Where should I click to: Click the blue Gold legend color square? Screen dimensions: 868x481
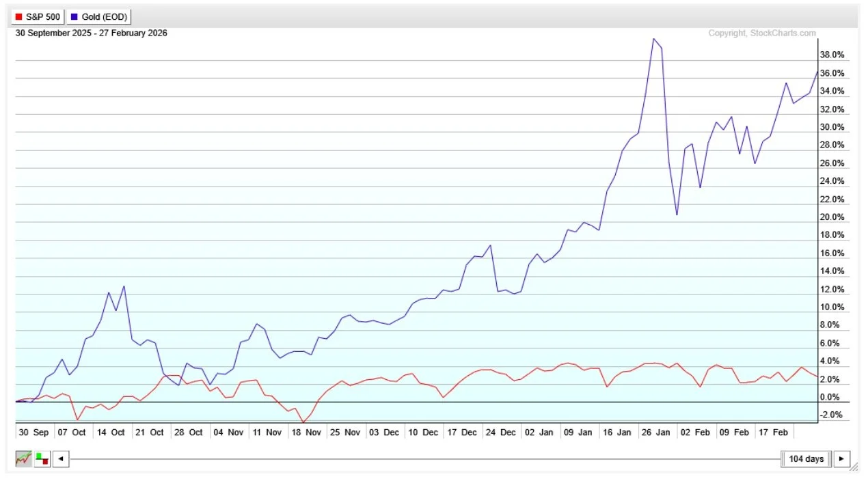point(74,16)
